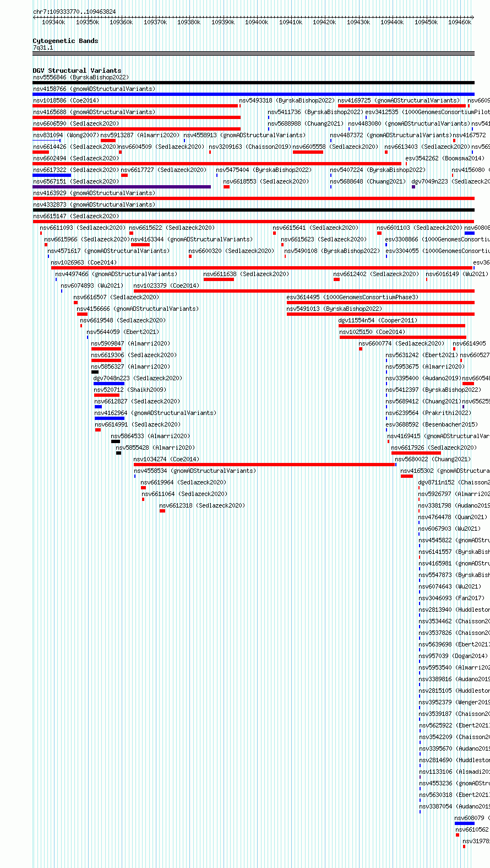Select esv3688592 (Besenbacher2015) label
Image resolution: width=490 pixels, height=868 pixels.
(x=432, y=424)
